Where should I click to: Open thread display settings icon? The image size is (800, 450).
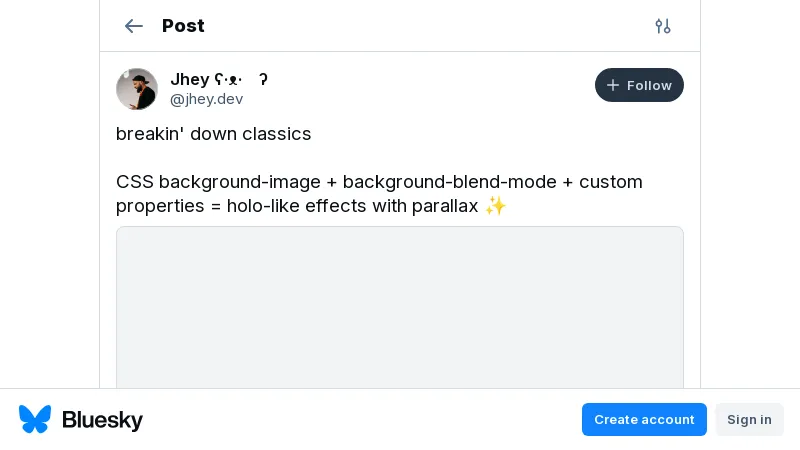pyautogui.click(x=663, y=26)
